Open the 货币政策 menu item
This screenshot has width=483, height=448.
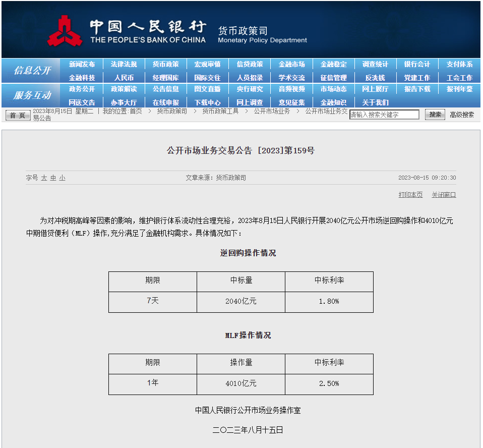165,65
